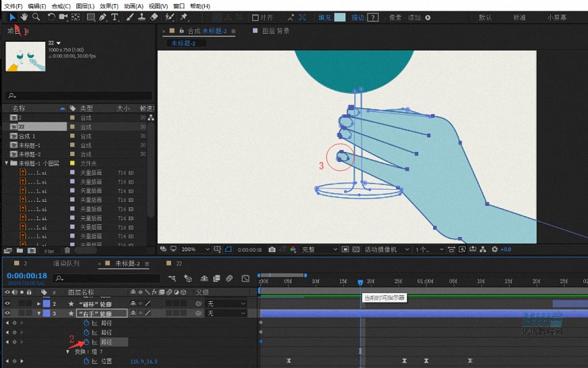Select the Rotation tool
The height and width of the screenshot is (368, 588).
(51, 17)
